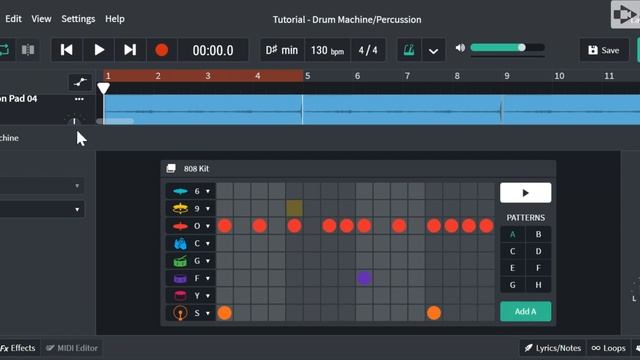Viewport: 640px width, 360px height.
Task: Click the master volume speaker icon
Action: click(x=460, y=48)
